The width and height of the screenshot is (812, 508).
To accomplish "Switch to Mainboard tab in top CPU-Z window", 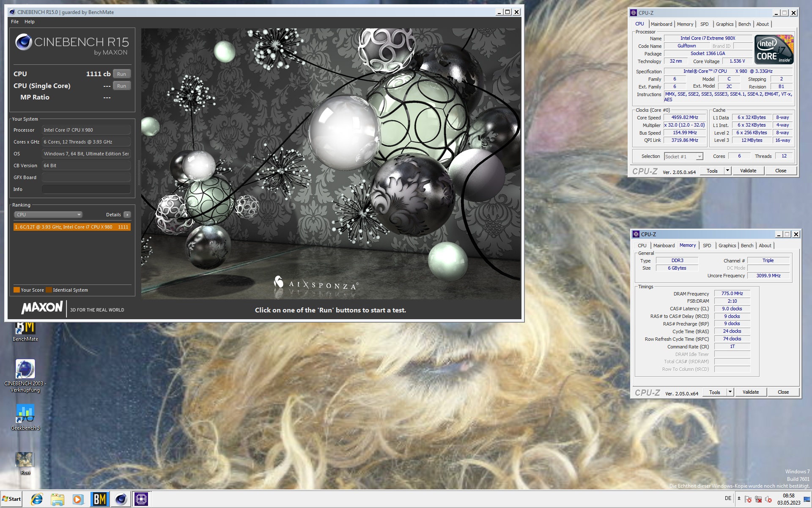I will [661, 24].
